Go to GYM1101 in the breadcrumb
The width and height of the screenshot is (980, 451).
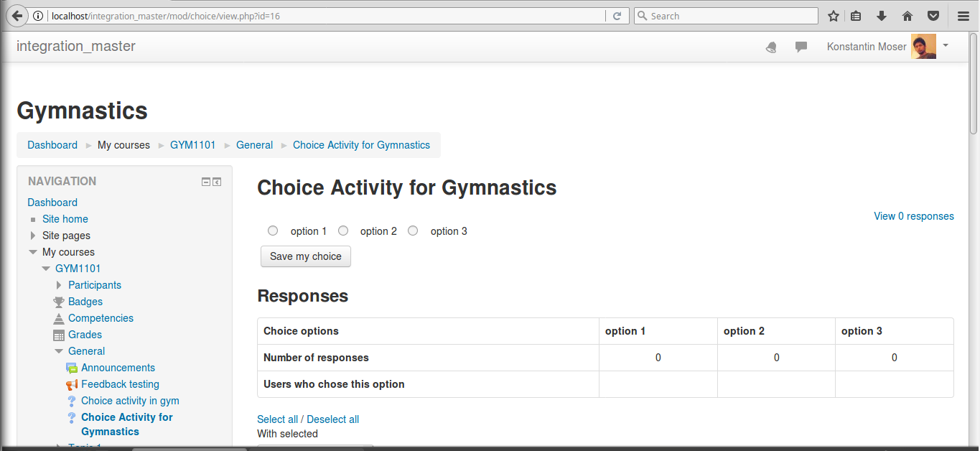coord(193,145)
